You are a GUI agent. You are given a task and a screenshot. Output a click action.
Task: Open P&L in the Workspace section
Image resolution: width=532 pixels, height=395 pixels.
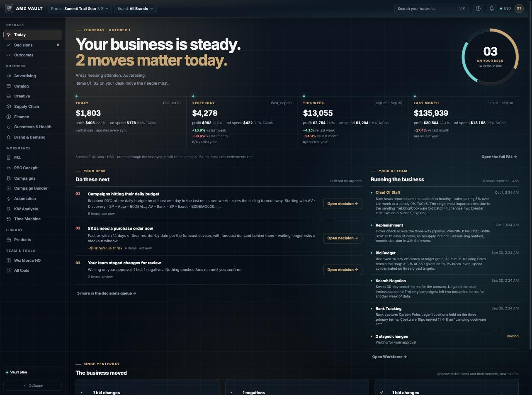tap(33, 158)
